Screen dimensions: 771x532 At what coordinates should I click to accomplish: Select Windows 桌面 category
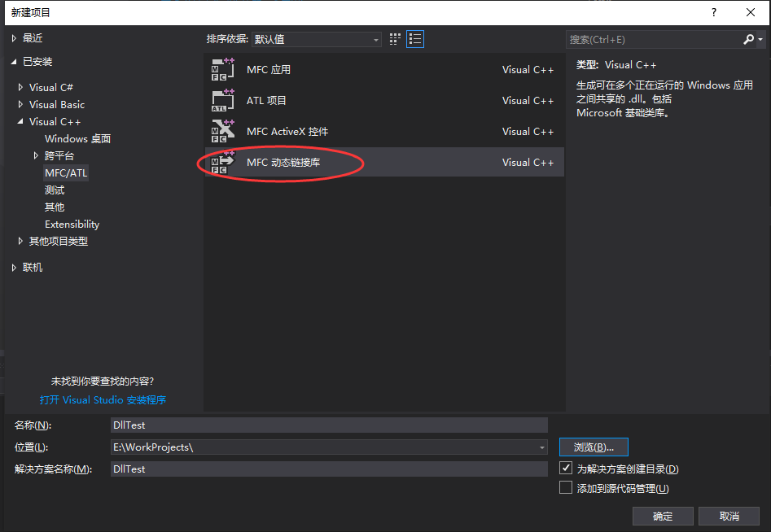77,138
